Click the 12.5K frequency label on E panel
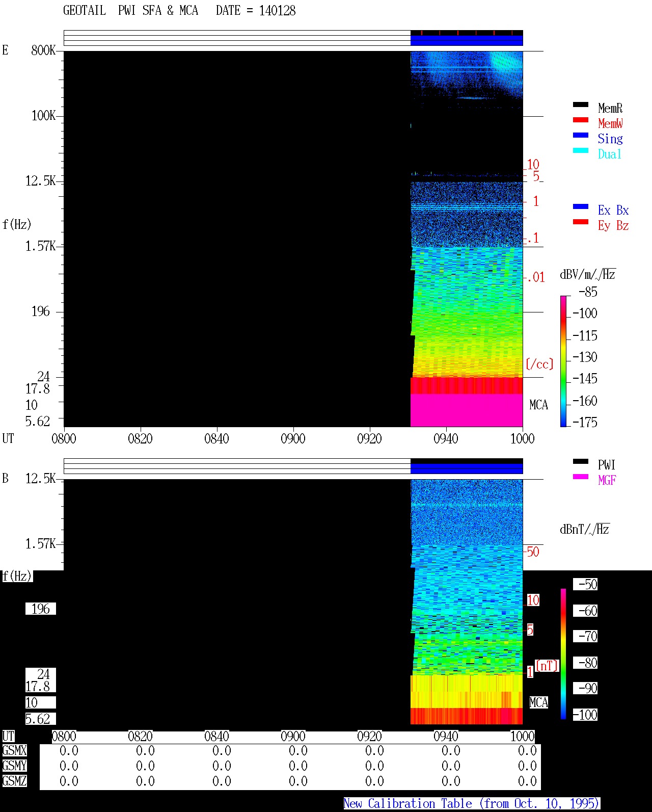 coord(41,180)
